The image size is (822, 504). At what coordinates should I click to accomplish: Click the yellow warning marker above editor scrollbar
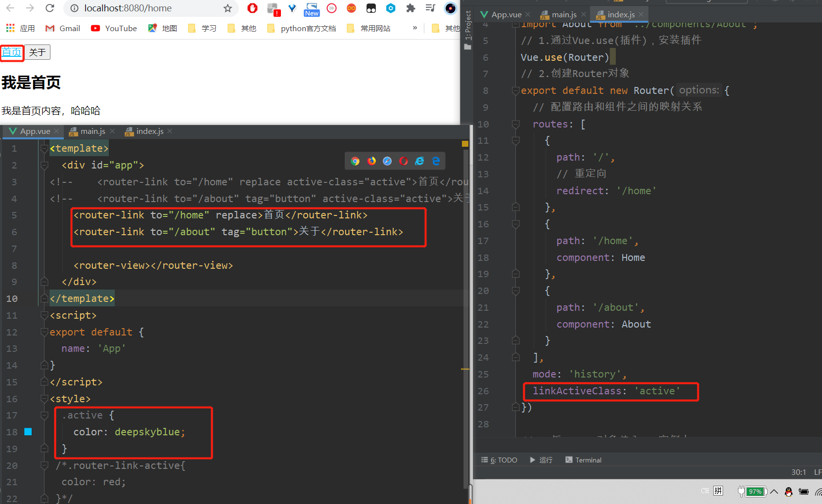pyautogui.click(x=465, y=144)
